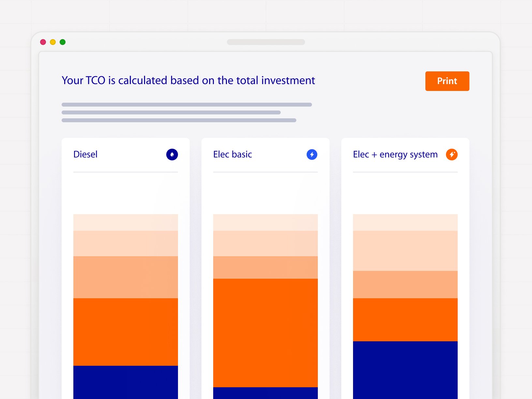The image size is (532, 399).
Task: Click the medium peach segment in Diesel chart
Action: (126, 277)
